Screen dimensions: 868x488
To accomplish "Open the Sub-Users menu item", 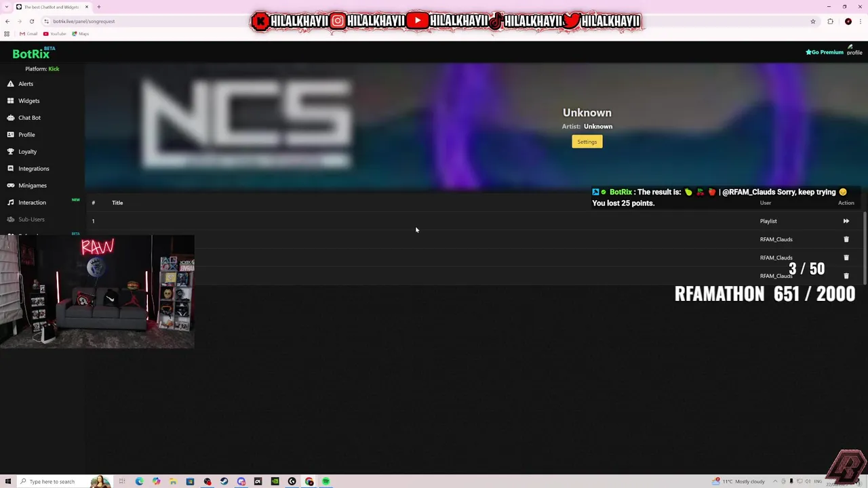I will click(x=32, y=220).
